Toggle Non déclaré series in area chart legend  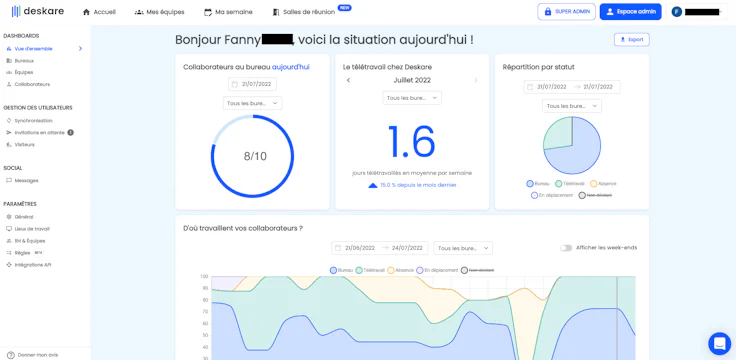coord(477,270)
